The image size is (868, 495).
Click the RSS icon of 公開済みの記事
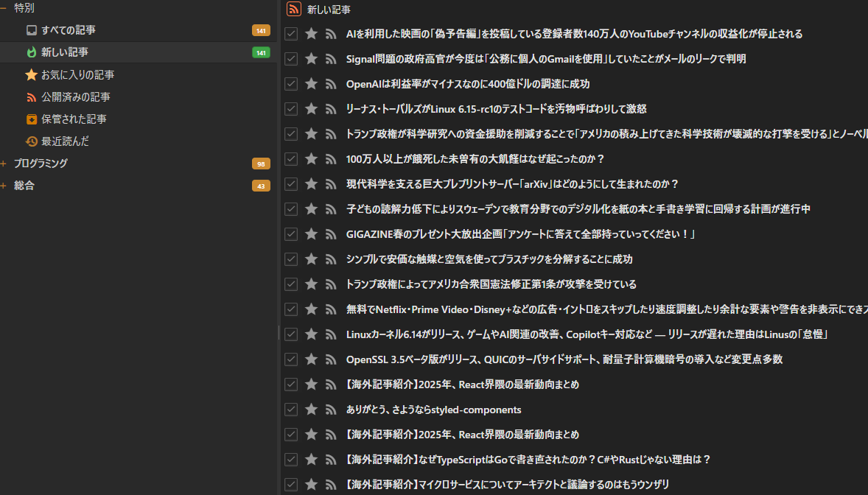pyautogui.click(x=32, y=97)
